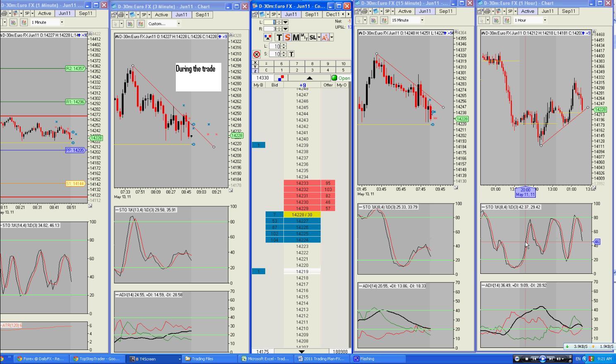The height and width of the screenshot is (364, 616).
Task: Select Jun11 tab in 1 Hour chart
Action: point(548,11)
